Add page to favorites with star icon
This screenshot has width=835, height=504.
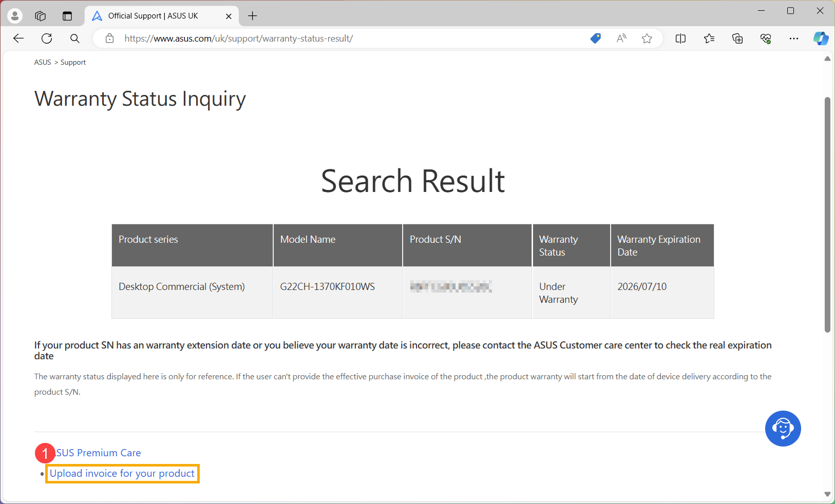(x=647, y=38)
